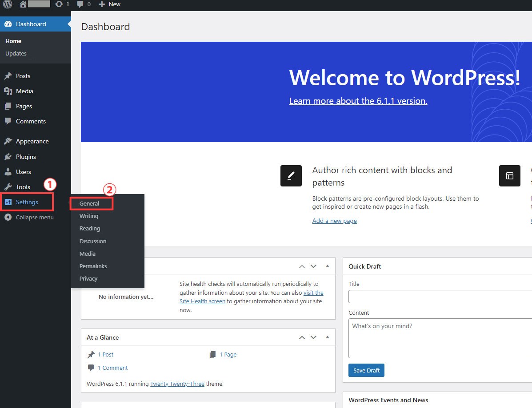Click the comments bubble icon in admin bar

point(80,4)
